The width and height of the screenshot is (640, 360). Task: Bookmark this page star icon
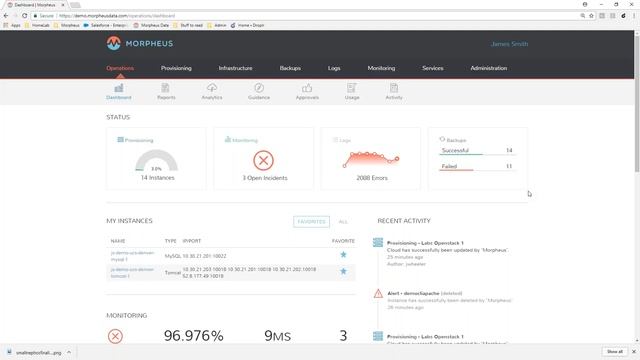(591, 16)
